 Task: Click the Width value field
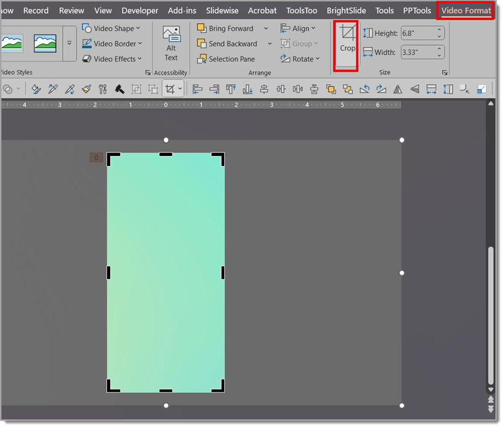click(x=419, y=52)
